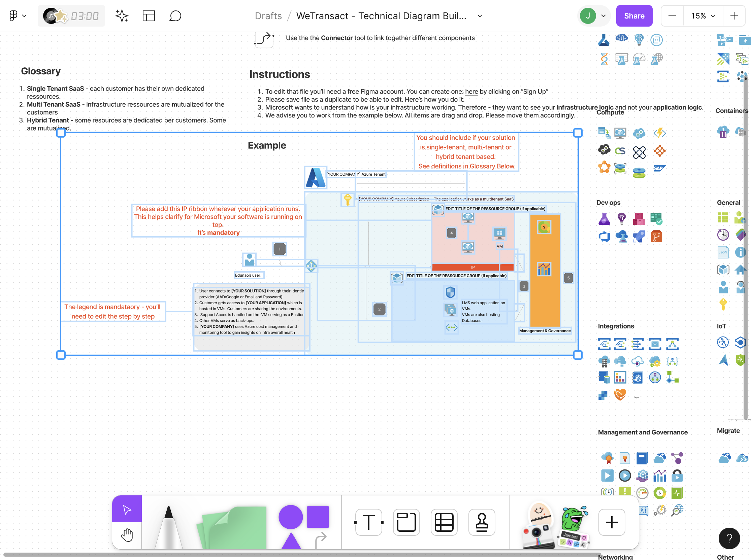Click the vertical scrollbar on right

pos(745,247)
